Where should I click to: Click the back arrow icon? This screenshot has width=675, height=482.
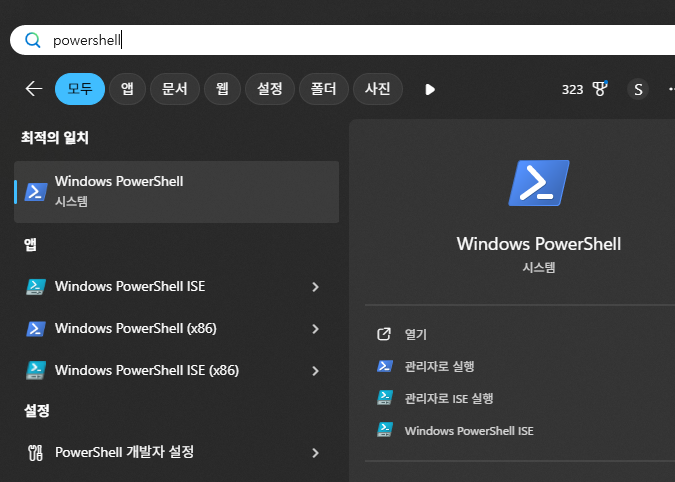(x=34, y=89)
